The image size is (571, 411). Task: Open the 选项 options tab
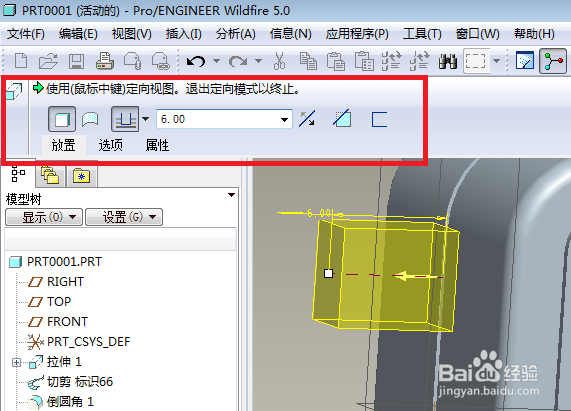click(x=110, y=146)
